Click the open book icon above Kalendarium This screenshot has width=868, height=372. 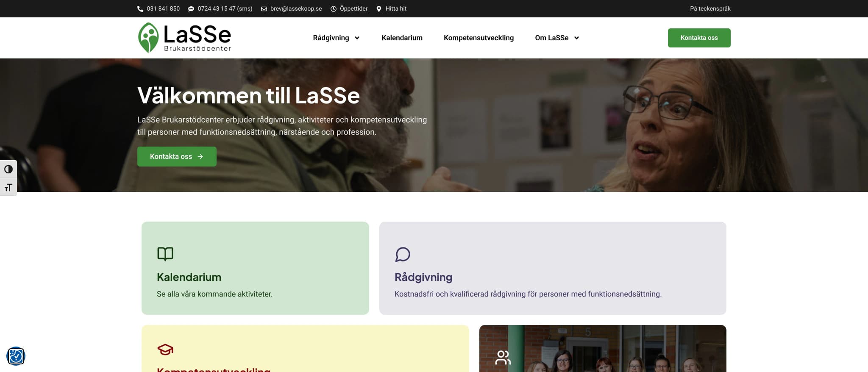(x=165, y=254)
